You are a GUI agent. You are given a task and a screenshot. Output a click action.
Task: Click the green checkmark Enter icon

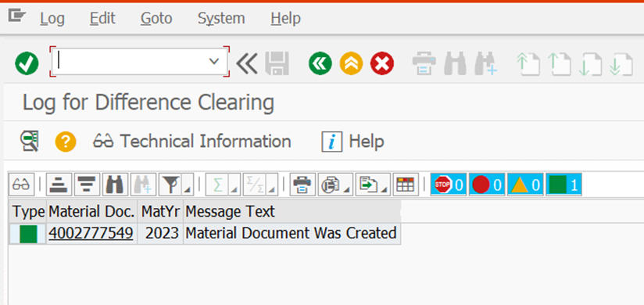pos(27,63)
